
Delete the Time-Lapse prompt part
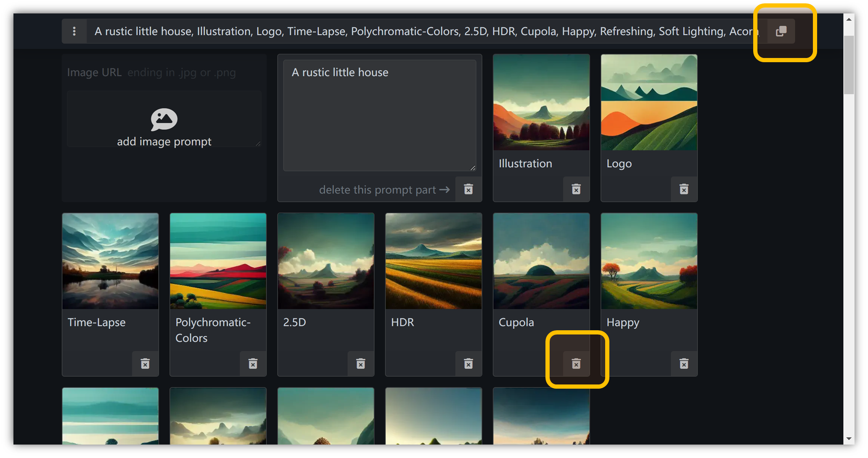point(145,363)
